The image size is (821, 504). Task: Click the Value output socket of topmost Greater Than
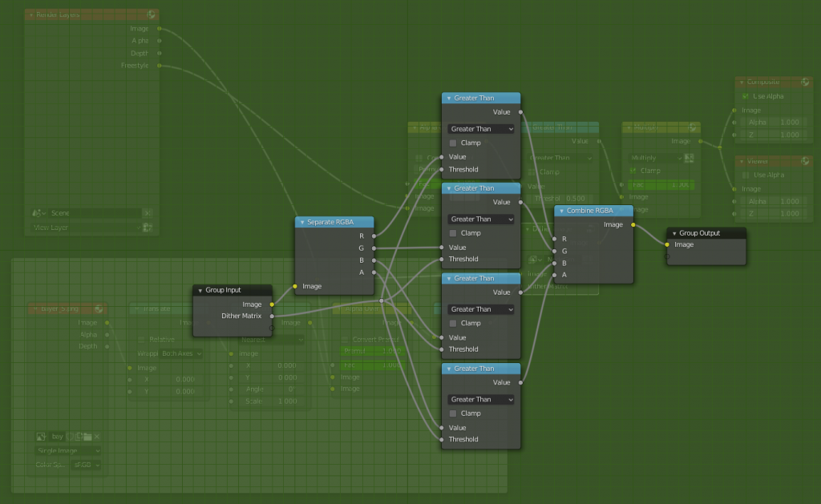point(520,112)
